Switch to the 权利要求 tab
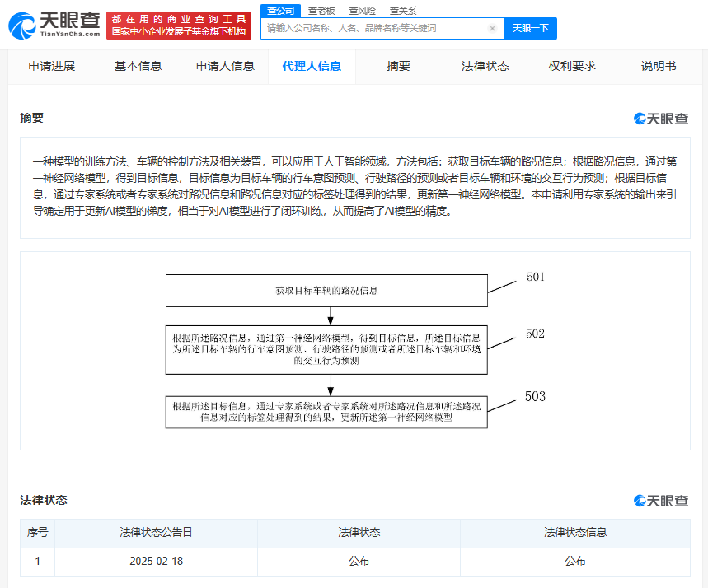This screenshot has height=588, width=708. (x=572, y=66)
